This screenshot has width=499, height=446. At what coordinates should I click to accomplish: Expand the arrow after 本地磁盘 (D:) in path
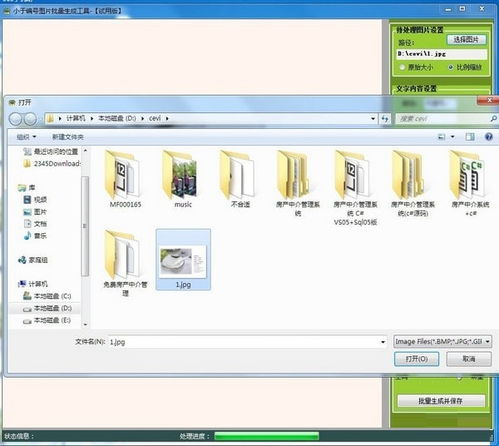[142, 118]
